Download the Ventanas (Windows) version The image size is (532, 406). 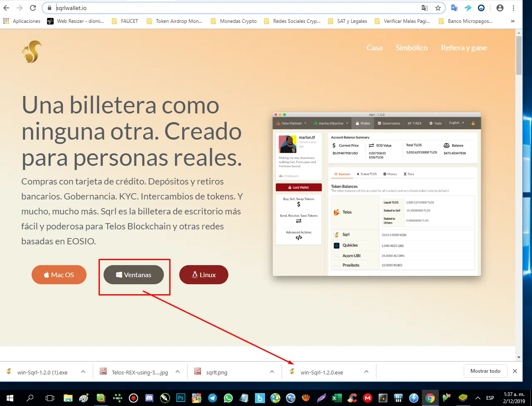tap(134, 275)
